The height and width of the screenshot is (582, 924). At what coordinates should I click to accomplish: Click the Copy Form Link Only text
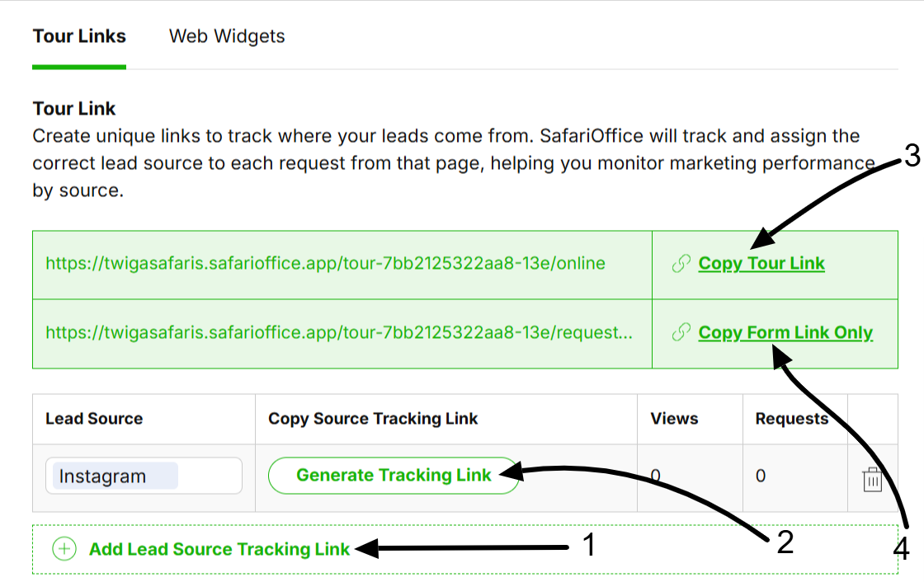785,332
